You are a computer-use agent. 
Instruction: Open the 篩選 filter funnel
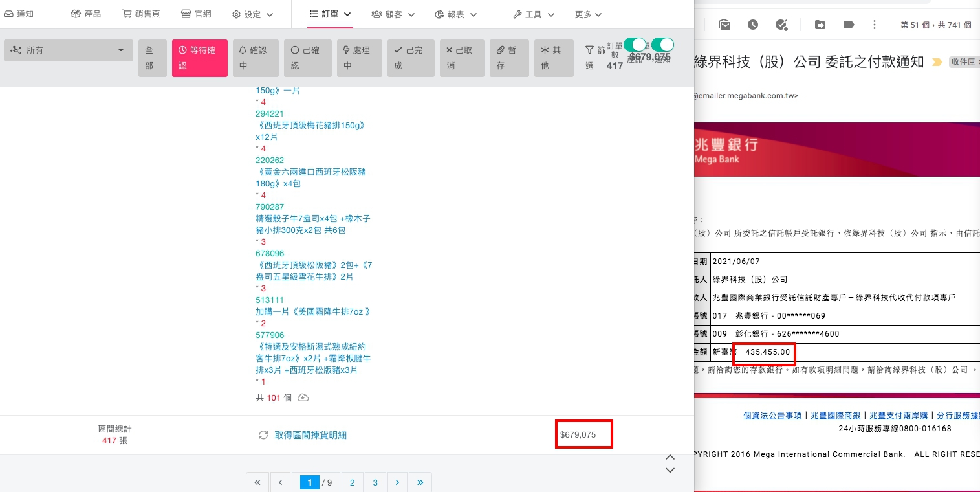595,58
